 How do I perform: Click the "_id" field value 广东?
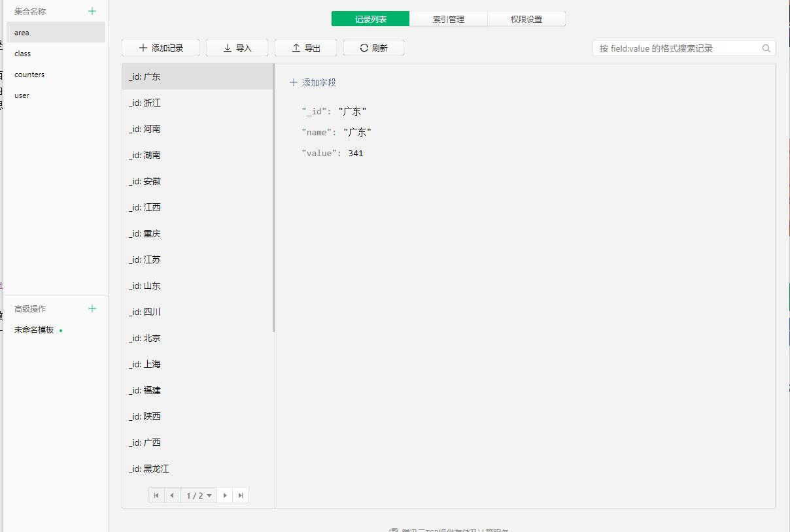click(352, 111)
